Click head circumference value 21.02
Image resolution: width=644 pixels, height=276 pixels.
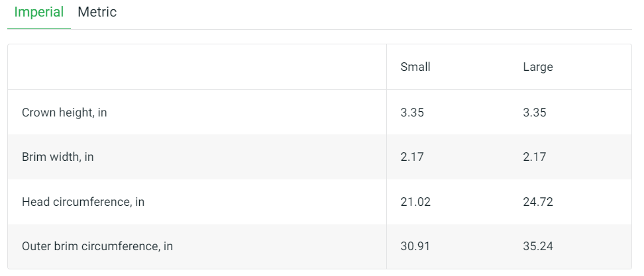point(415,202)
